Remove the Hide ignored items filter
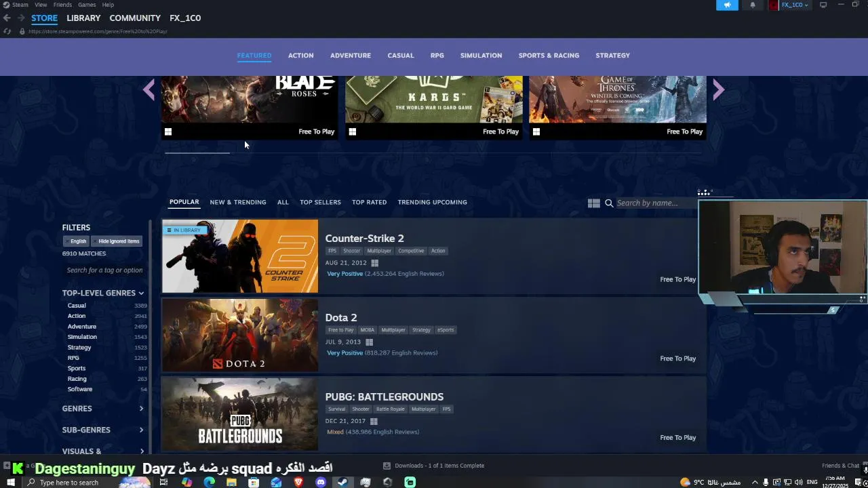Screen dimensions: 868x488 coord(117,241)
